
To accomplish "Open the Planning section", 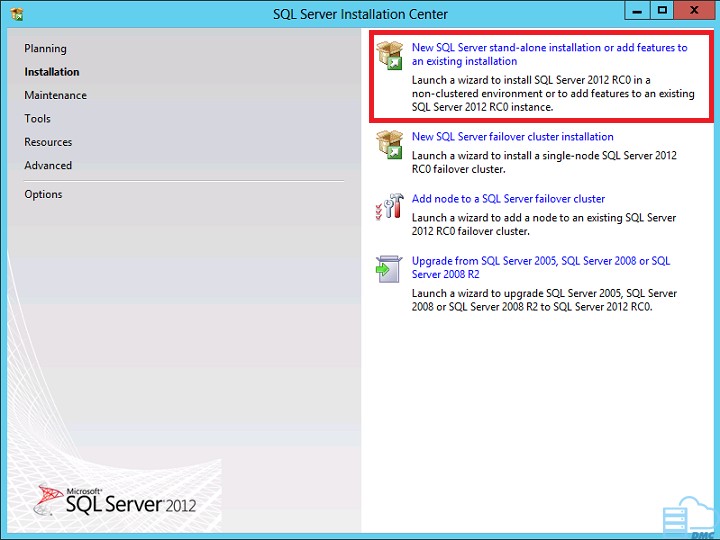I will coord(45,48).
